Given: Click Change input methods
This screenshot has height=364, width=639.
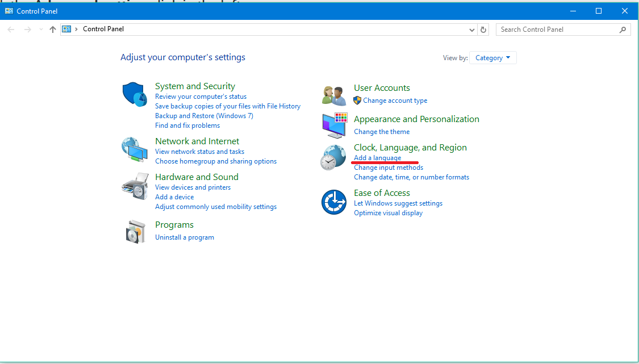Looking at the screenshot, I should click(x=389, y=168).
